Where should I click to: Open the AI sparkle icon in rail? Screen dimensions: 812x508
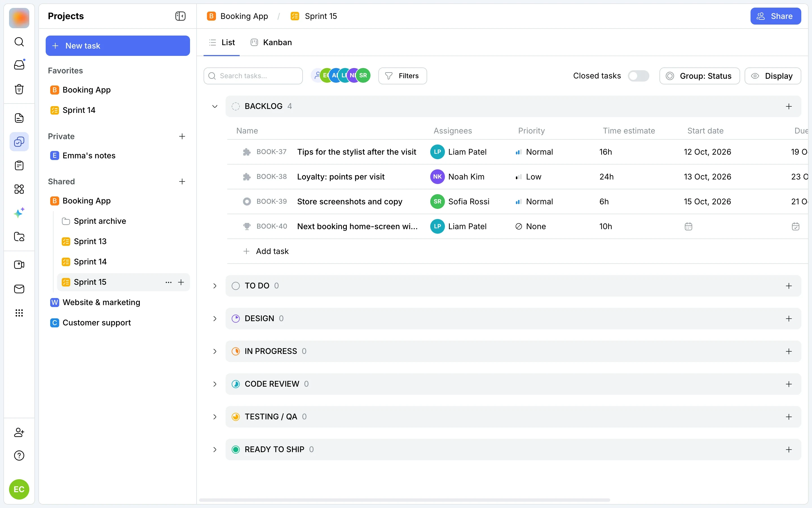pyautogui.click(x=19, y=213)
